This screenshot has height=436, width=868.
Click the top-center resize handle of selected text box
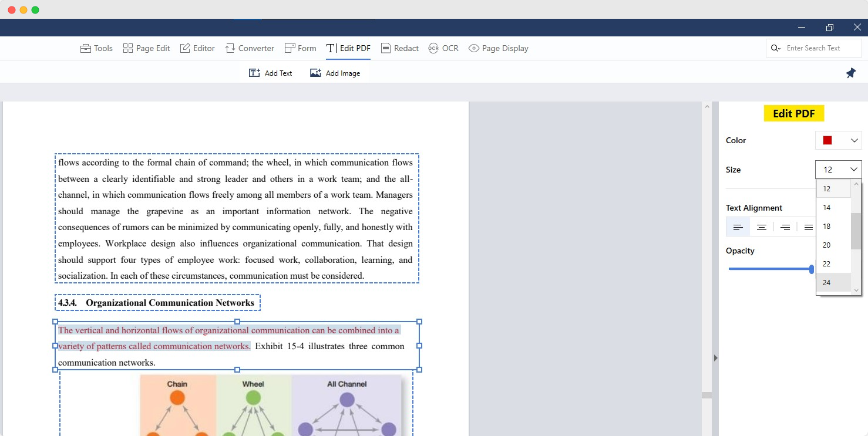coord(237,322)
